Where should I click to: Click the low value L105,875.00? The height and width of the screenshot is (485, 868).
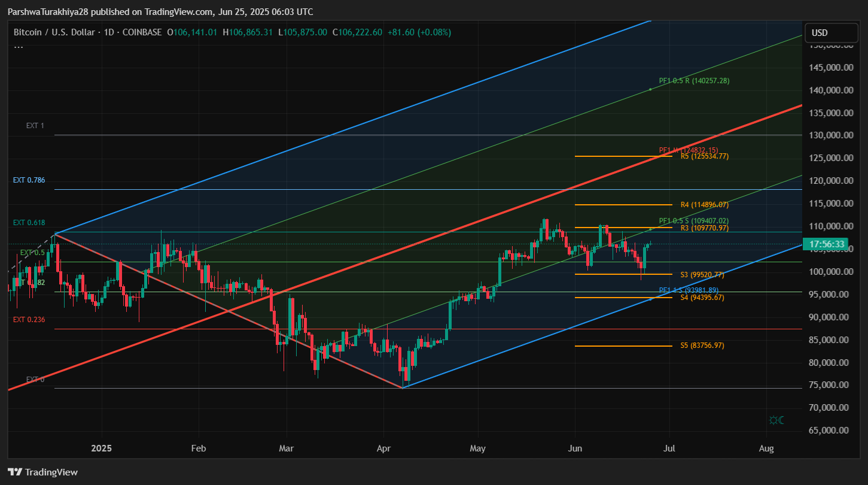tap(303, 32)
